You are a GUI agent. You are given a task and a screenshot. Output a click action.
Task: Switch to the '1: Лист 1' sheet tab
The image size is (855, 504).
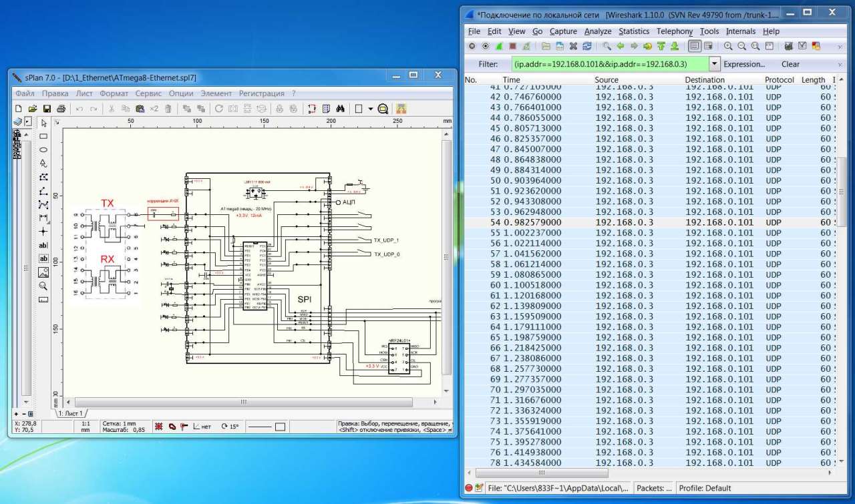click(70, 413)
